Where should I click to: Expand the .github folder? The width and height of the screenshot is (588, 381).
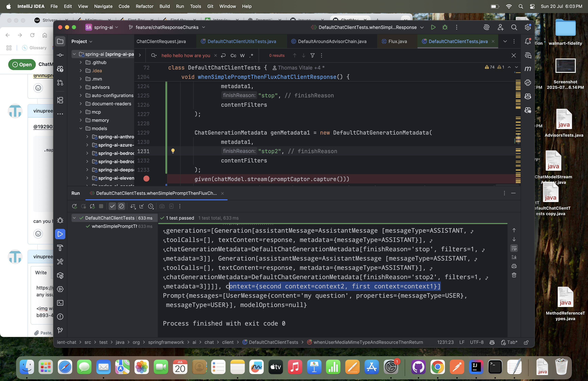point(80,62)
